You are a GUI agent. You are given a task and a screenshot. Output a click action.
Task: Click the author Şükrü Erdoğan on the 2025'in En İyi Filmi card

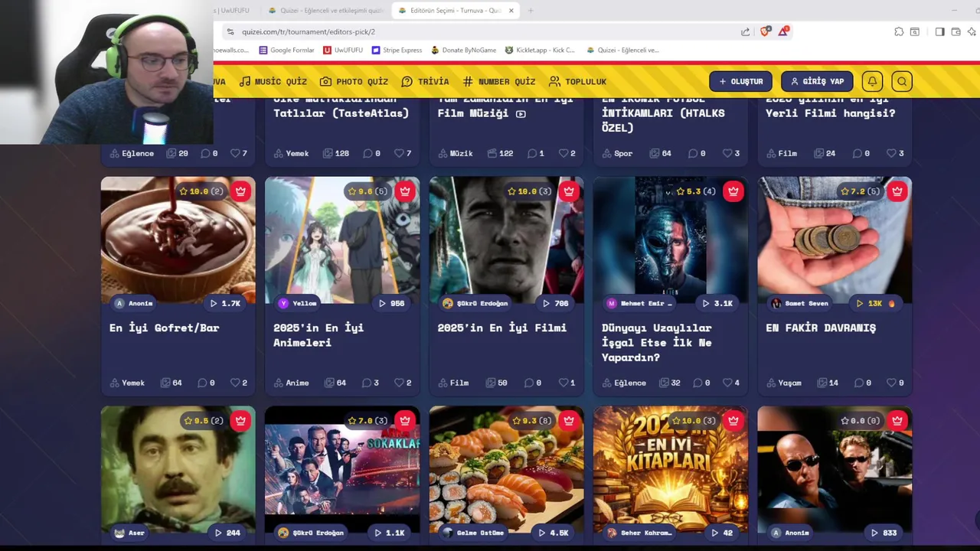pos(475,303)
